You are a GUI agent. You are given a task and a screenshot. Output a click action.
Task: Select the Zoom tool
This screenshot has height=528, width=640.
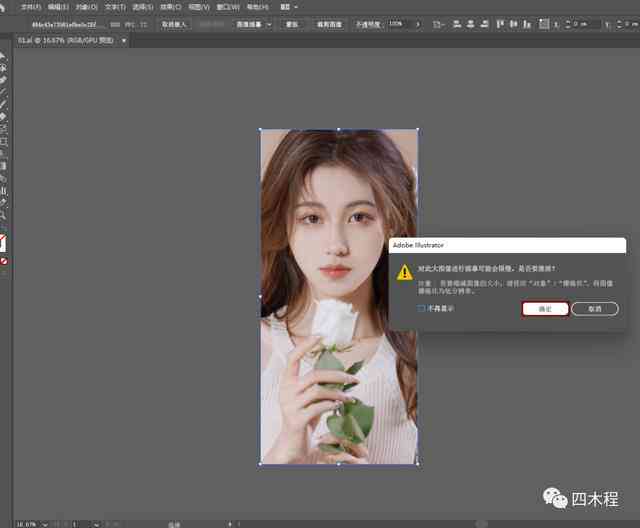[x=2, y=215]
